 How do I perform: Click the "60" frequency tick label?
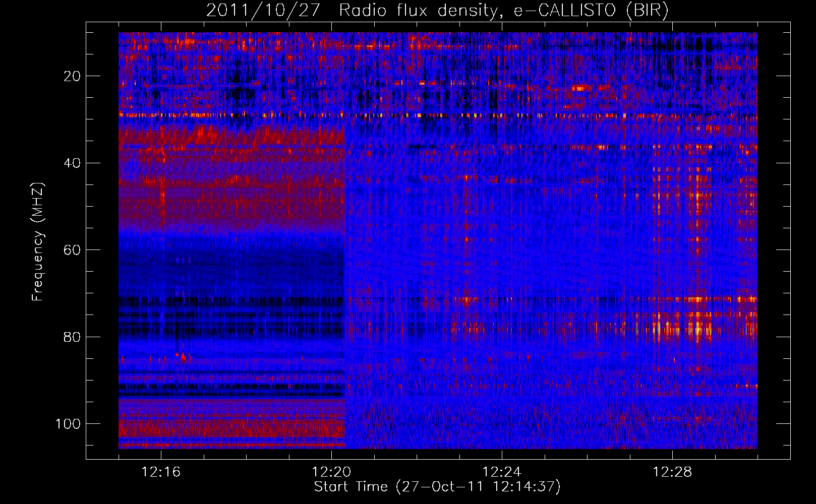tap(73, 250)
